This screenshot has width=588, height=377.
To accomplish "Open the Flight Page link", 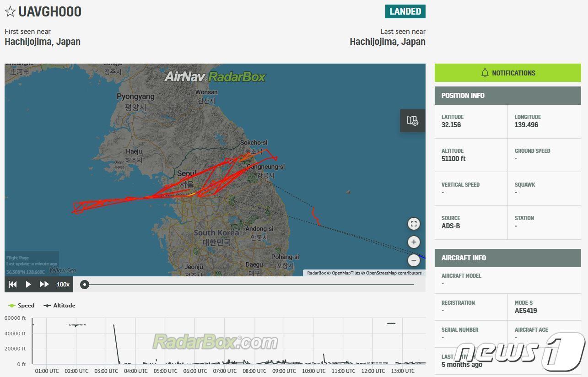I will click(x=17, y=258).
